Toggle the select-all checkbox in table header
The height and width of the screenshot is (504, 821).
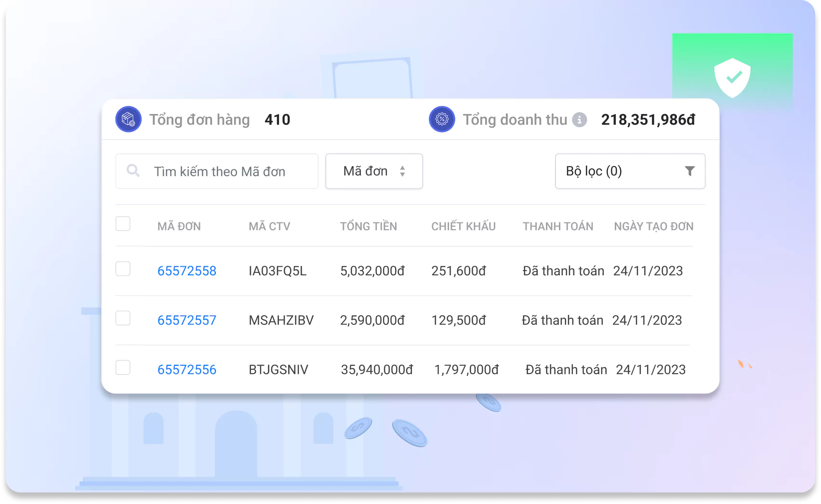tap(123, 224)
